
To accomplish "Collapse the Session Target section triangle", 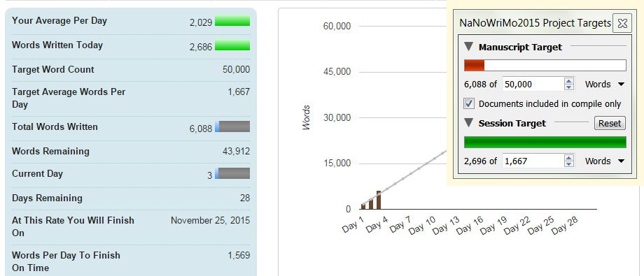I will tap(469, 123).
